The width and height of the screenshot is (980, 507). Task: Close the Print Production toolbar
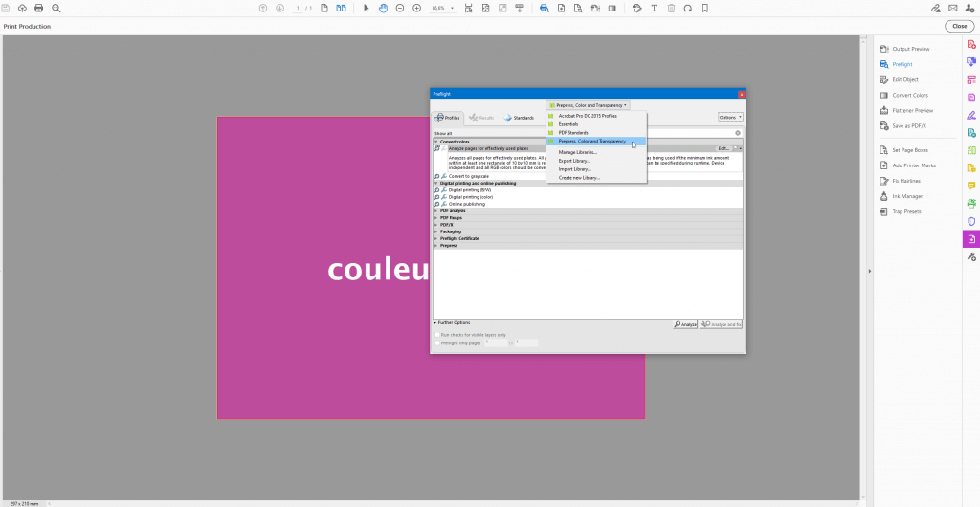click(x=958, y=26)
